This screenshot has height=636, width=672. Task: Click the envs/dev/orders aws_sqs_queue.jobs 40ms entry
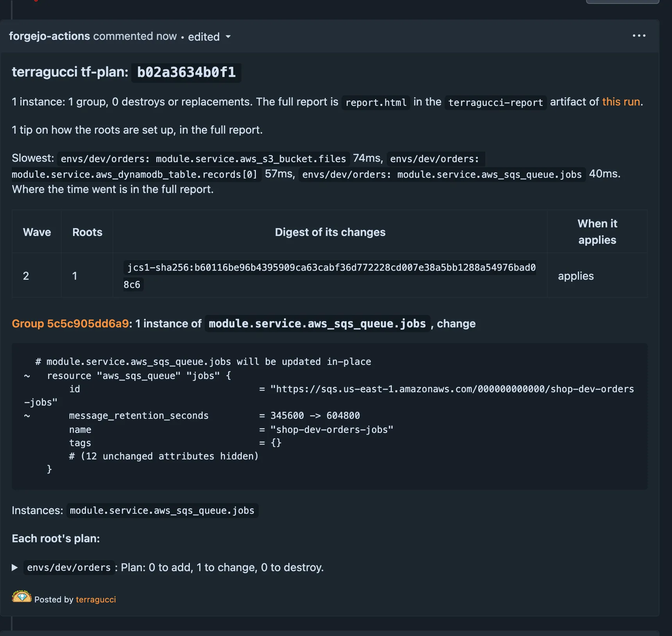click(442, 174)
